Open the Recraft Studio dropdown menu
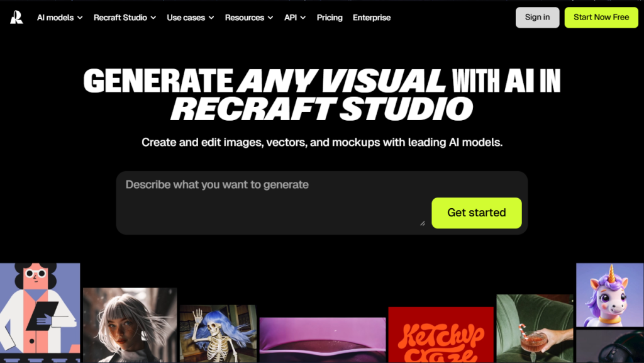 (x=125, y=18)
